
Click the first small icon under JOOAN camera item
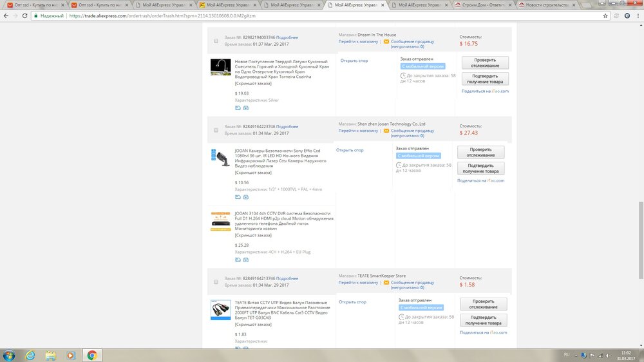238,197
